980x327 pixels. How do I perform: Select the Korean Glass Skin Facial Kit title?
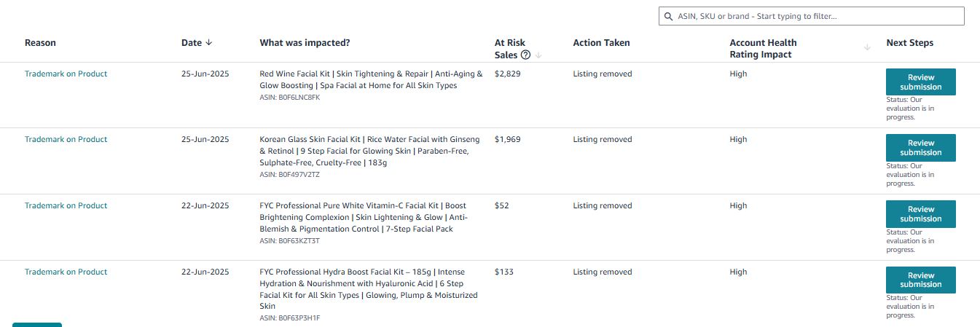(369, 151)
